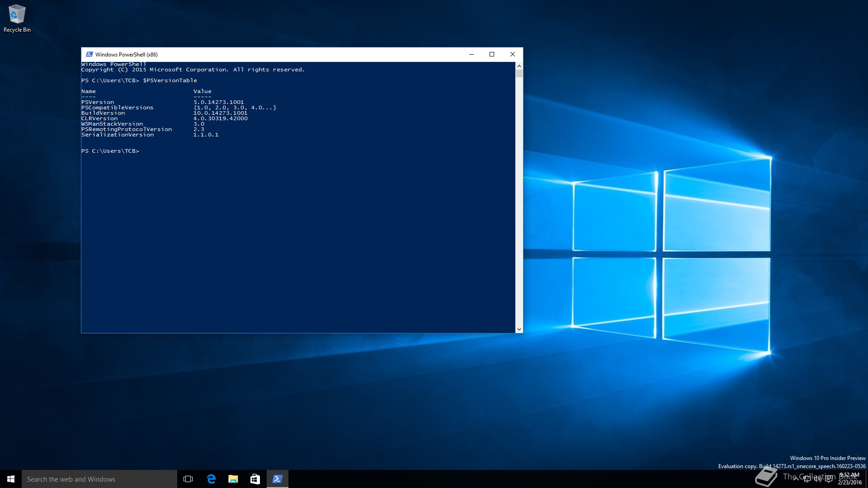Minimize the PowerShell window
Image resolution: width=868 pixels, height=488 pixels.
tap(472, 54)
